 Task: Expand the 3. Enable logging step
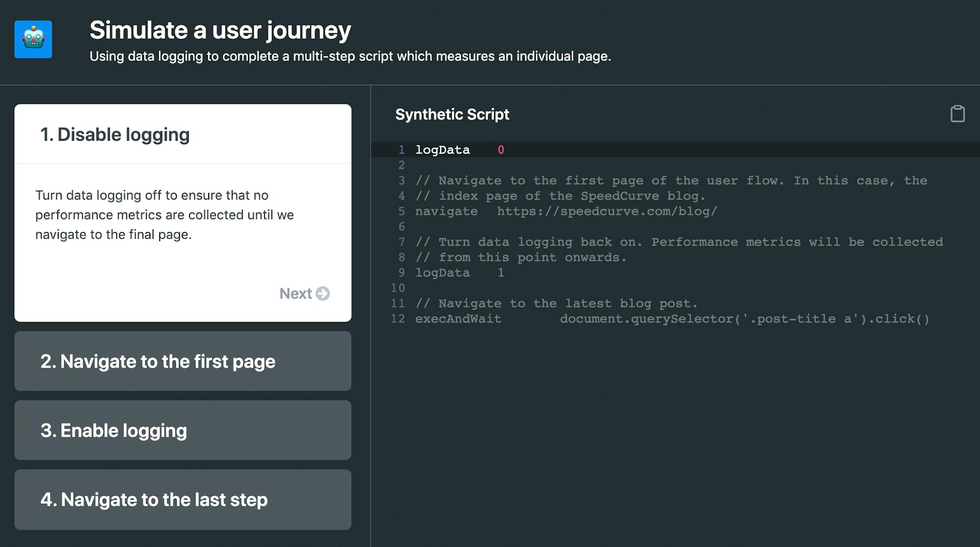tap(183, 430)
